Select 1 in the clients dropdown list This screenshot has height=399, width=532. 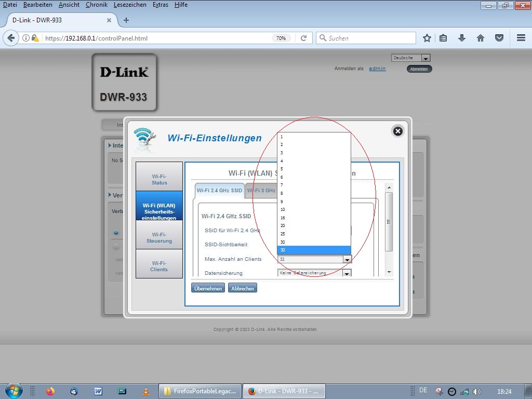314,137
